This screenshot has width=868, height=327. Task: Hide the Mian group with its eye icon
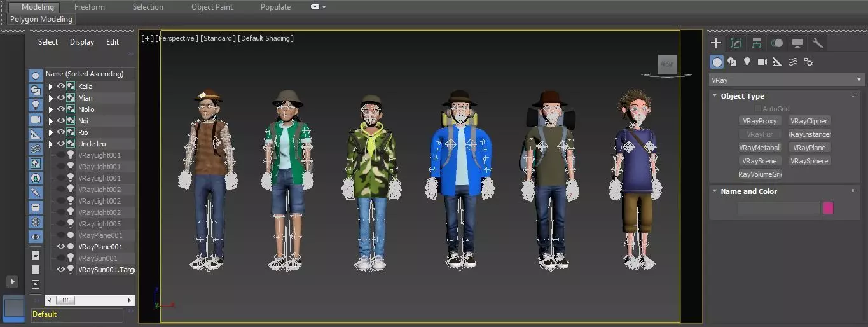click(x=61, y=98)
